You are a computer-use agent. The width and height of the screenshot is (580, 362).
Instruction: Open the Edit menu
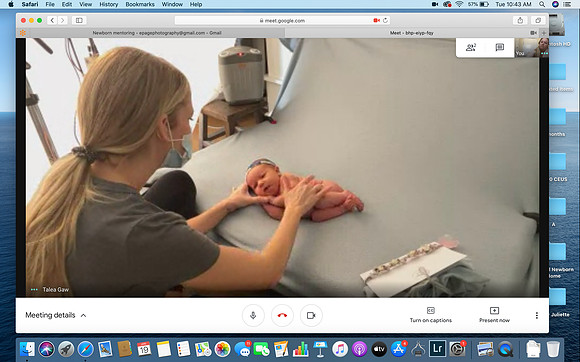click(67, 4)
